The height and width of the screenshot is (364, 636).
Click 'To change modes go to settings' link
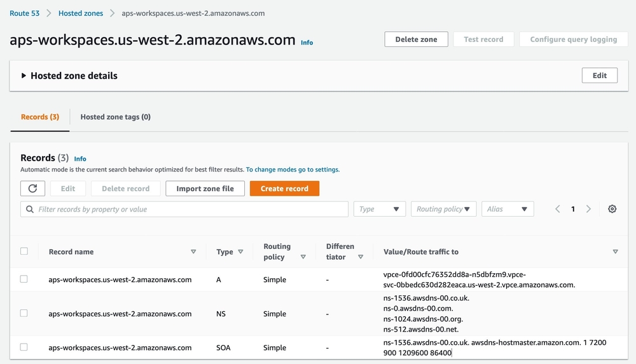coord(293,170)
